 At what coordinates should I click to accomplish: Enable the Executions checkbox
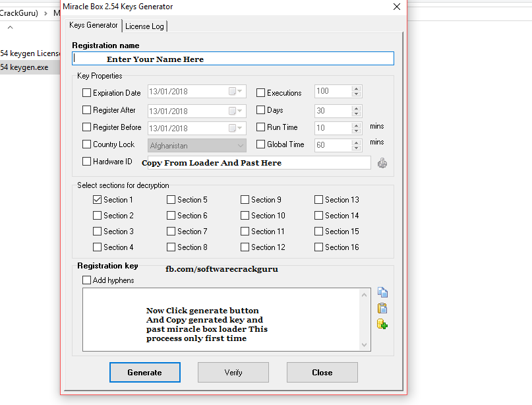tap(260, 93)
